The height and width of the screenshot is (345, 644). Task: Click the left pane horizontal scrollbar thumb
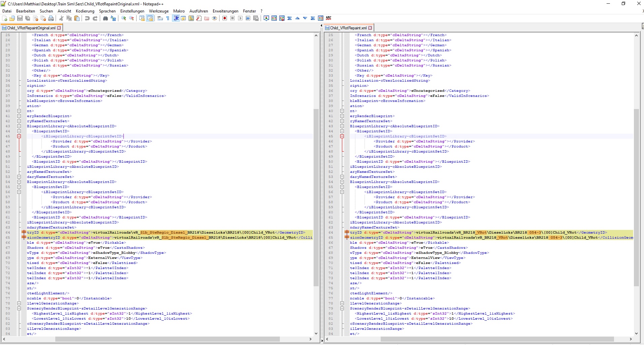167,339
